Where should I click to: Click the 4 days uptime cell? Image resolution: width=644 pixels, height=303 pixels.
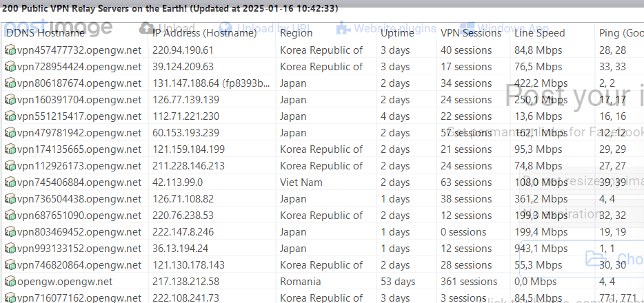(395, 116)
